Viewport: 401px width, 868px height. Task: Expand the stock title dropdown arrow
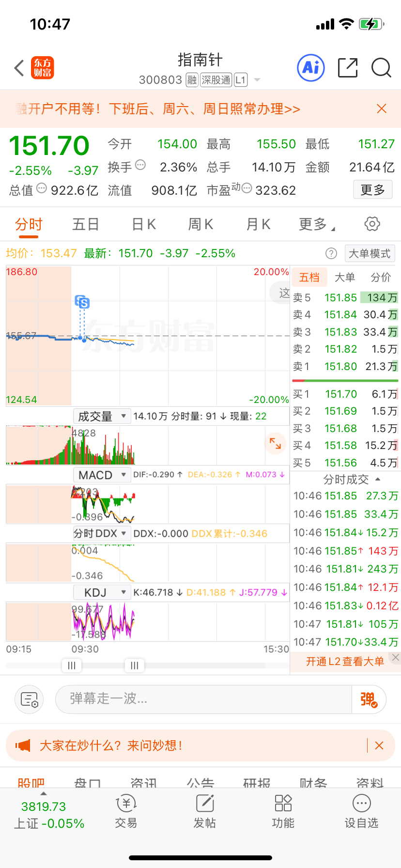257,80
